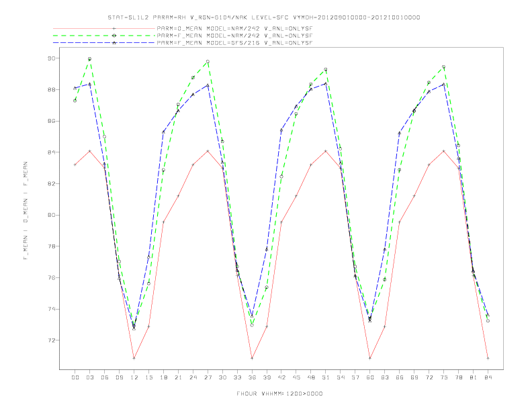
Task: Click the x-axis hour label 66
Action: (x=400, y=377)
